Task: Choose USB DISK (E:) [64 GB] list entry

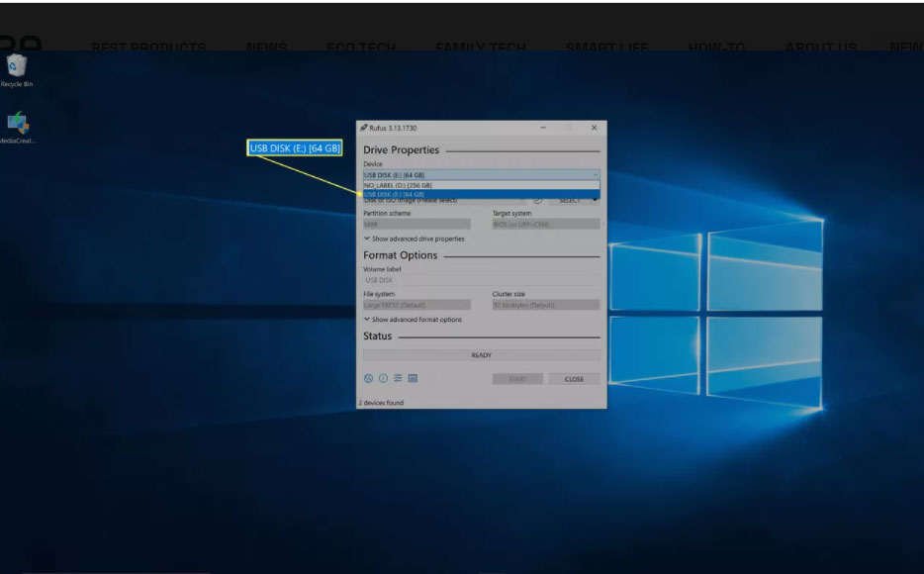Action: click(482, 194)
